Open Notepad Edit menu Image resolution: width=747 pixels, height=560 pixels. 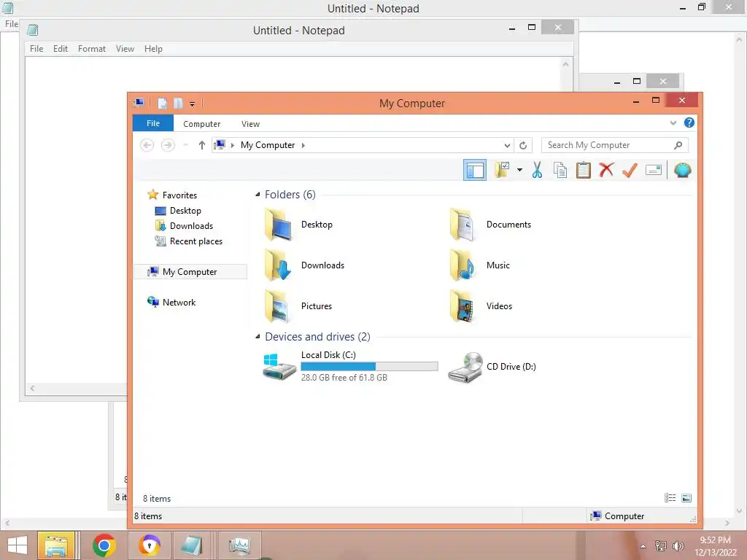coord(60,49)
